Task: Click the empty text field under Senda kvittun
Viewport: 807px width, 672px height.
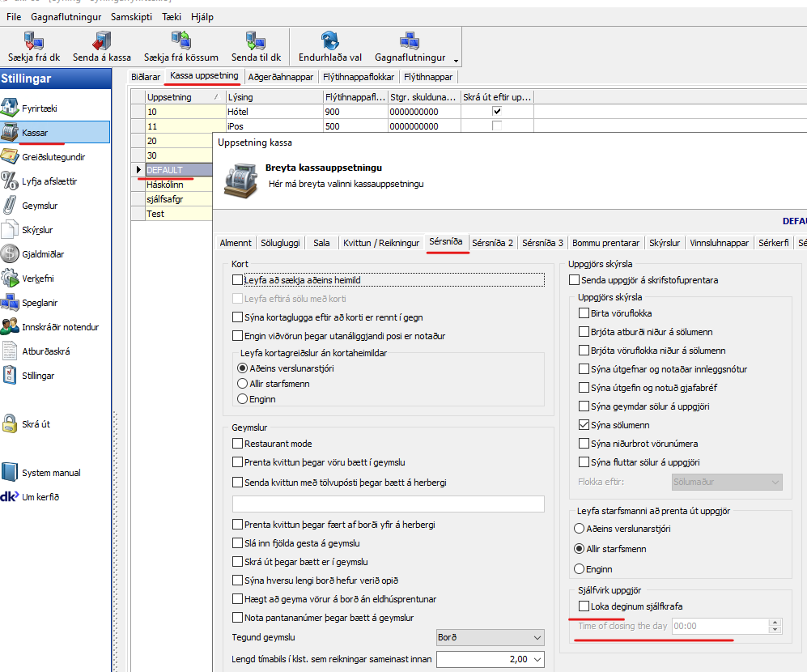Action: coord(388,504)
